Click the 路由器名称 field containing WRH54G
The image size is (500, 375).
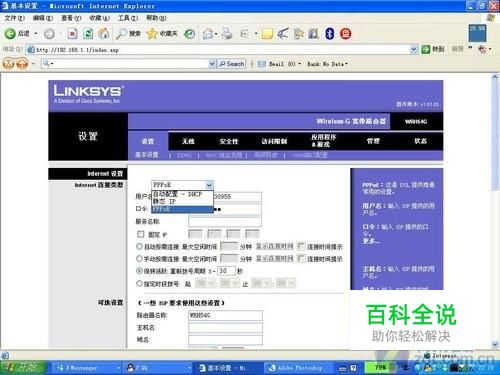tap(225, 315)
